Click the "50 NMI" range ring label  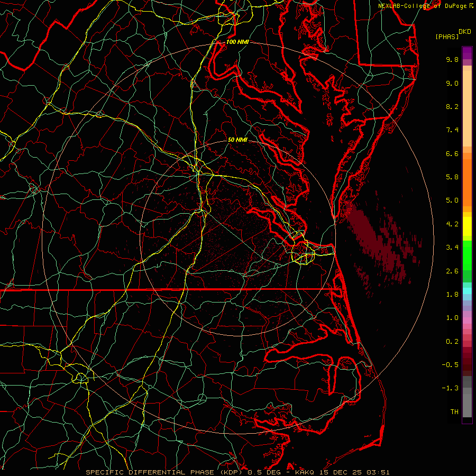pos(237,140)
